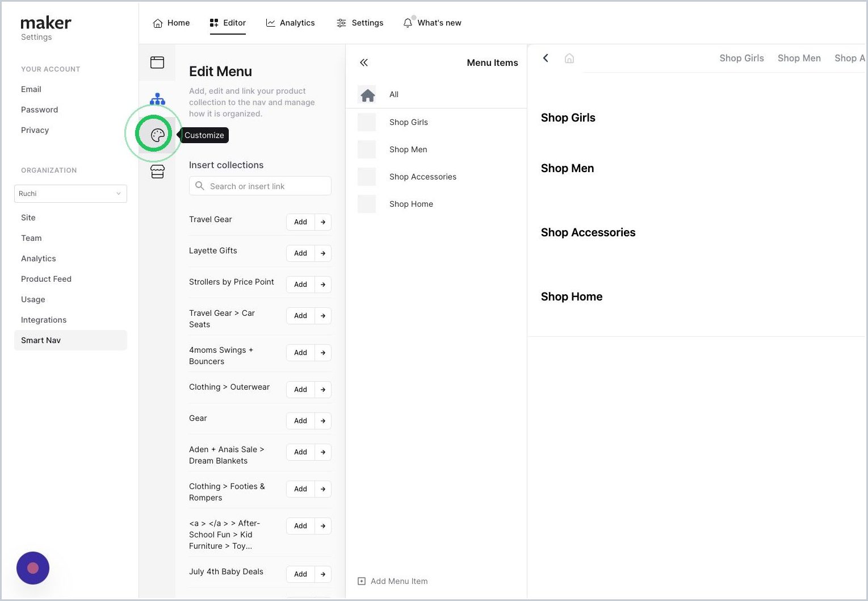
Task: Open the Home tab
Action: coord(171,23)
